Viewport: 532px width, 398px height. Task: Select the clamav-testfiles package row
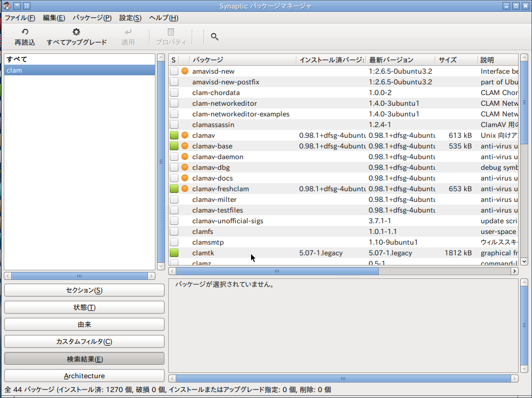(343, 210)
